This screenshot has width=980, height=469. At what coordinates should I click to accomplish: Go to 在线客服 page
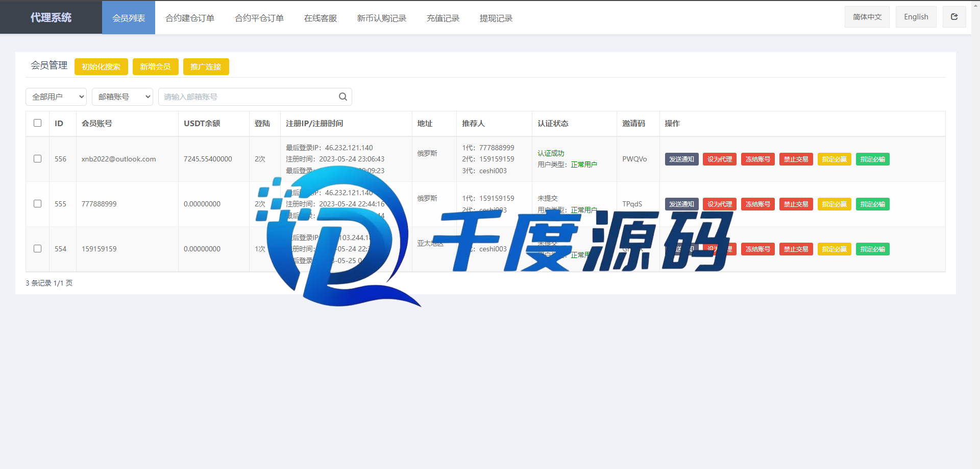tap(321, 18)
